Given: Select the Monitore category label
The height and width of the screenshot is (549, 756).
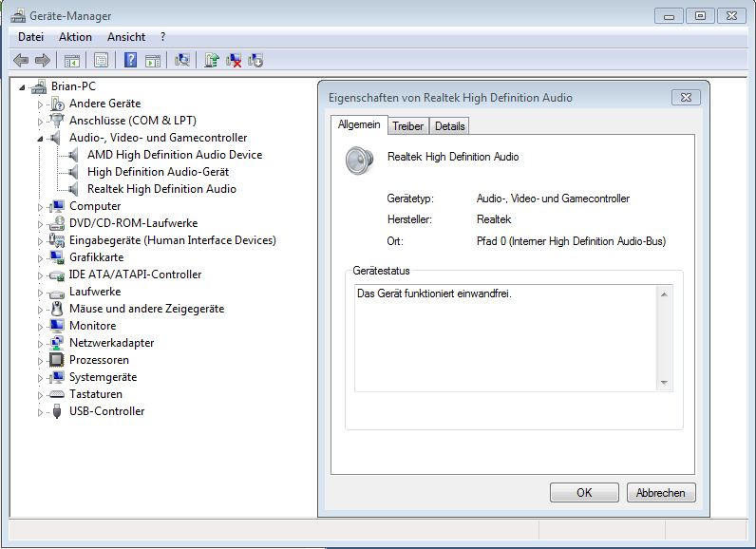Looking at the screenshot, I should (x=92, y=326).
